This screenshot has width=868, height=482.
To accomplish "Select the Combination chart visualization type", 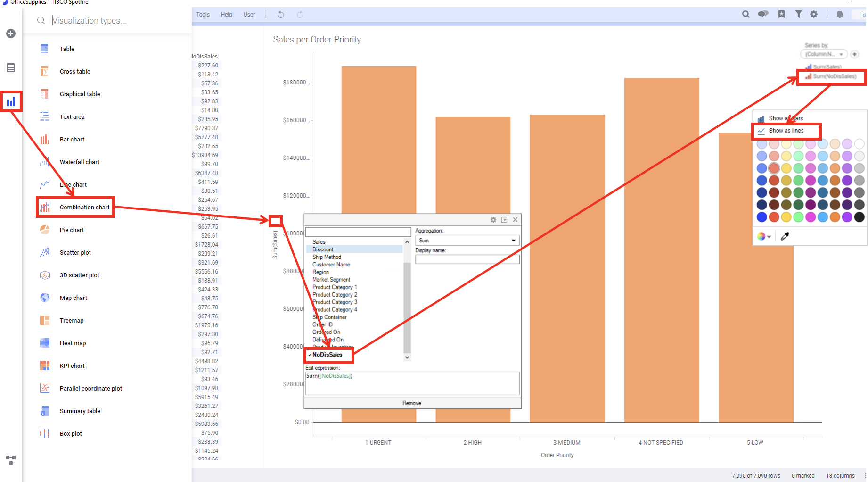I will pos(84,207).
